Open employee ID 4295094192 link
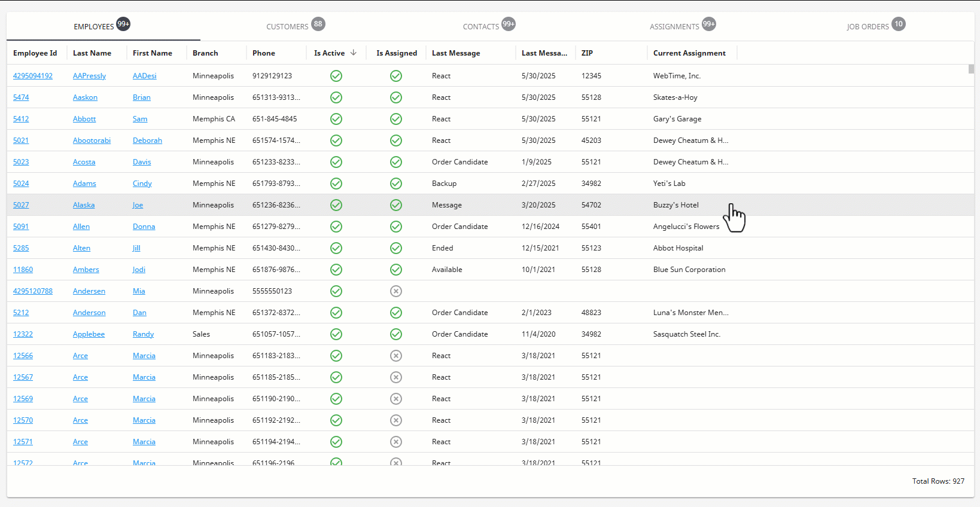This screenshot has width=980, height=507. click(33, 76)
